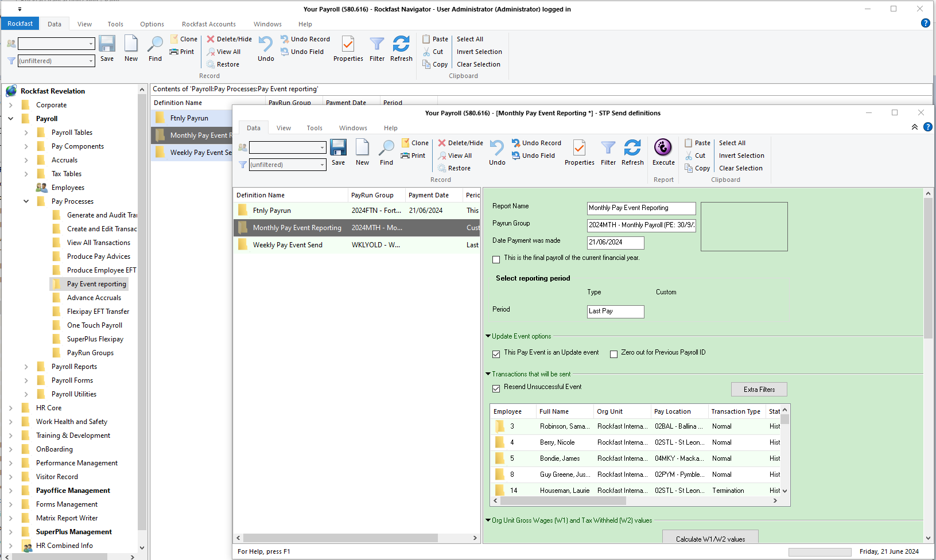Select employee row Houseman, Laurie
Screen dimensions: 936x560
[635, 491]
